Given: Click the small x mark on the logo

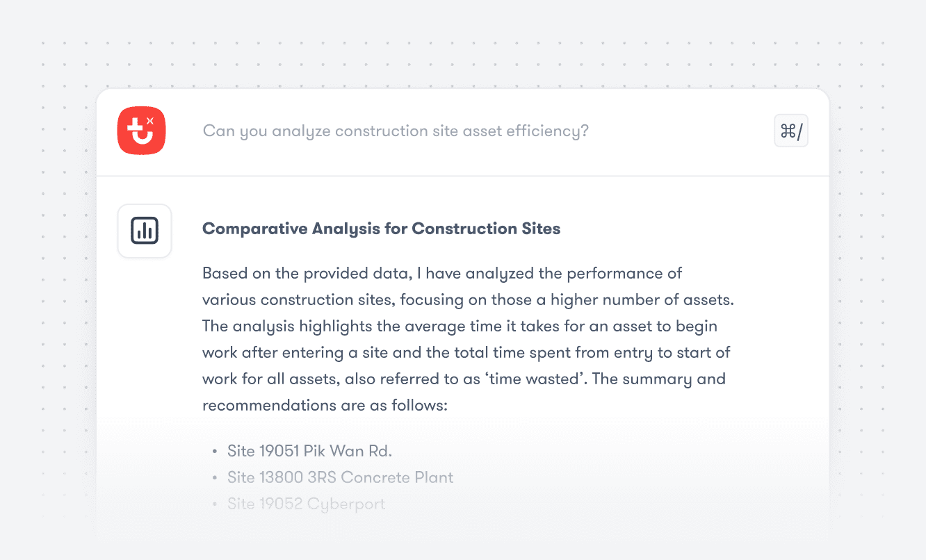Looking at the screenshot, I should 150,121.
